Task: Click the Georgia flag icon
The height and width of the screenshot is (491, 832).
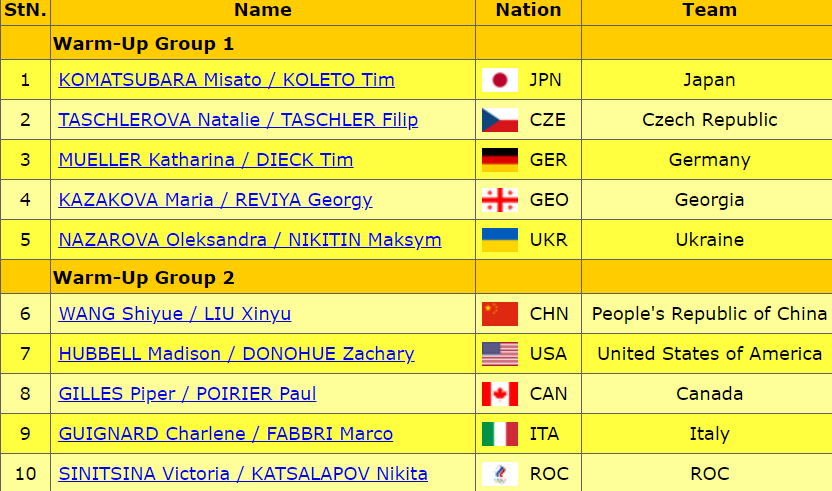Action: 499,200
